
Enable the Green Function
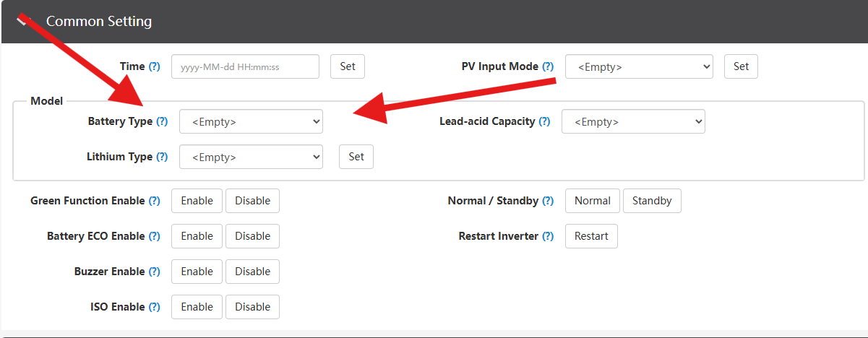[197, 201]
